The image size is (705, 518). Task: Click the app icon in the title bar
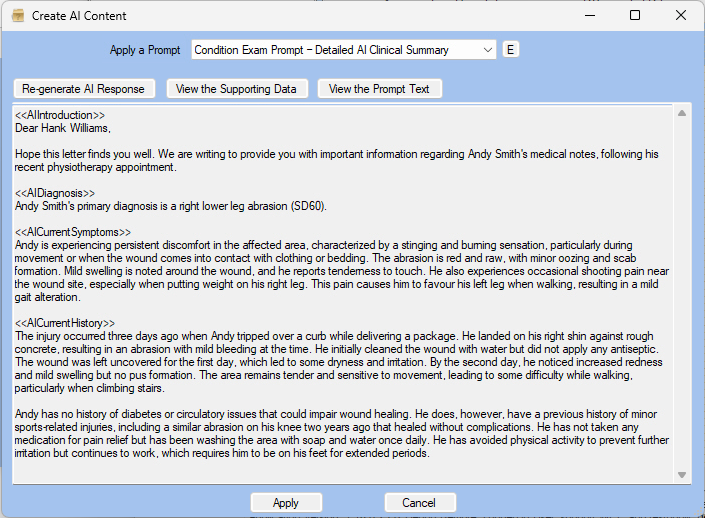[x=17, y=16]
